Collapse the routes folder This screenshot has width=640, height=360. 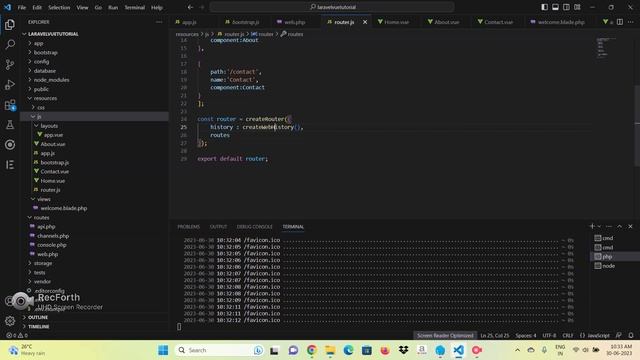(94, 218)
